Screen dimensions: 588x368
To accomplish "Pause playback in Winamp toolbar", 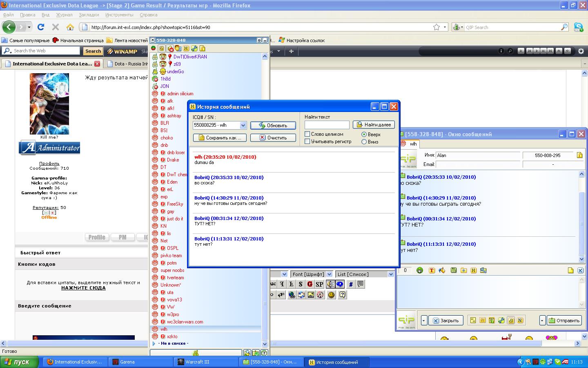I will [543, 51].
